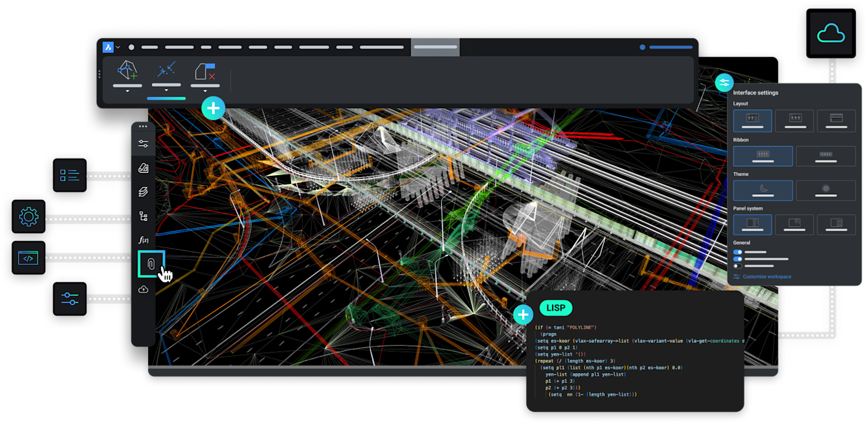The width and height of the screenshot is (868, 424).
Task: Select the polyline-with-plus ribbon tool
Action: [127, 72]
